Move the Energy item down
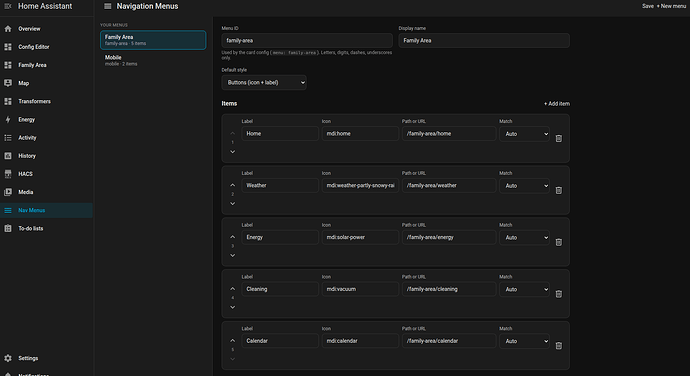The height and width of the screenshot is (376, 690). click(233, 255)
